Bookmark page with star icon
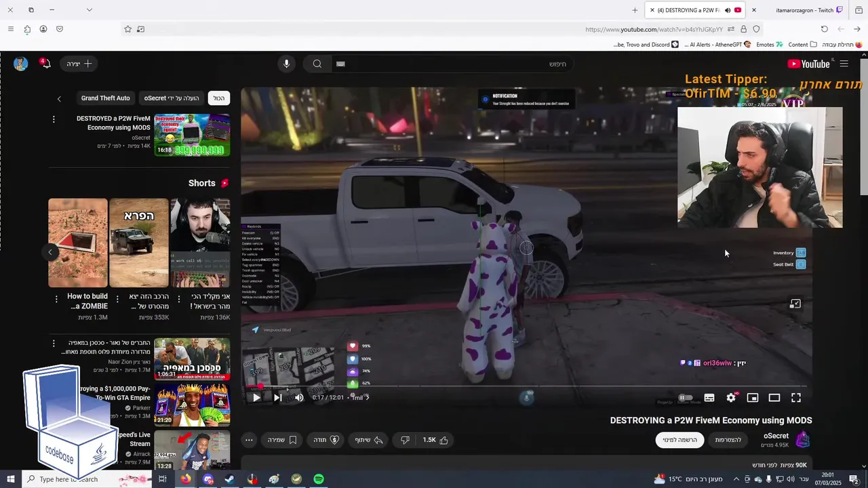This screenshot has width=868, height=488. pos(127,29)
